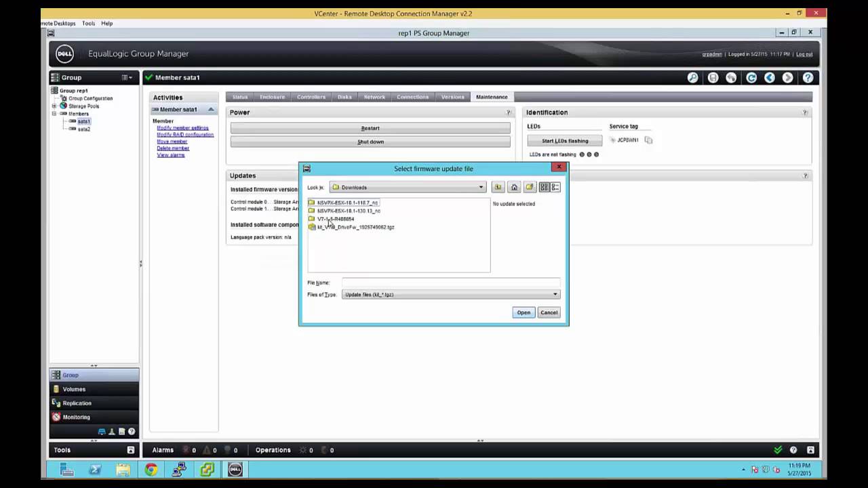
Task: Switch to the Status tab
Action: pos(240,97)
